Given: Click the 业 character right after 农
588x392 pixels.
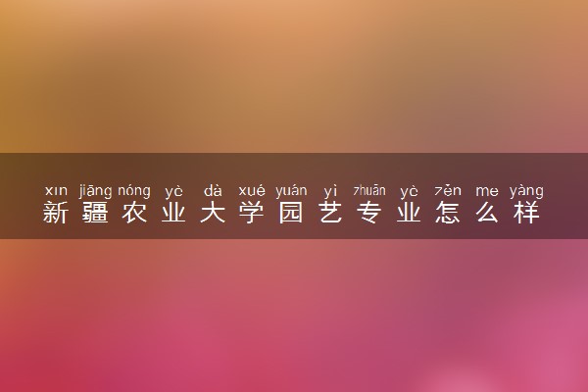Looking at the screenshot, I should (173, 213).
